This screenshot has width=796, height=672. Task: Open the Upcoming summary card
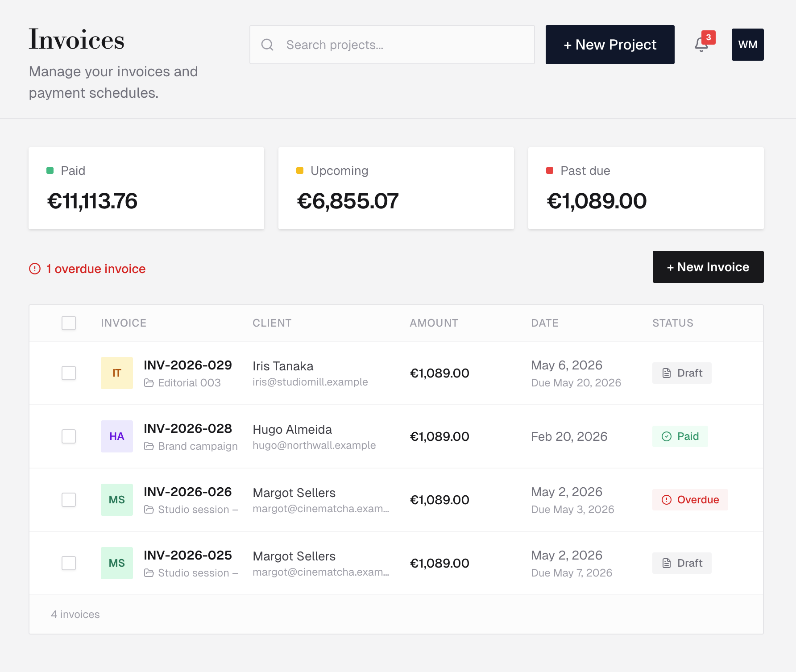(396, 188)
